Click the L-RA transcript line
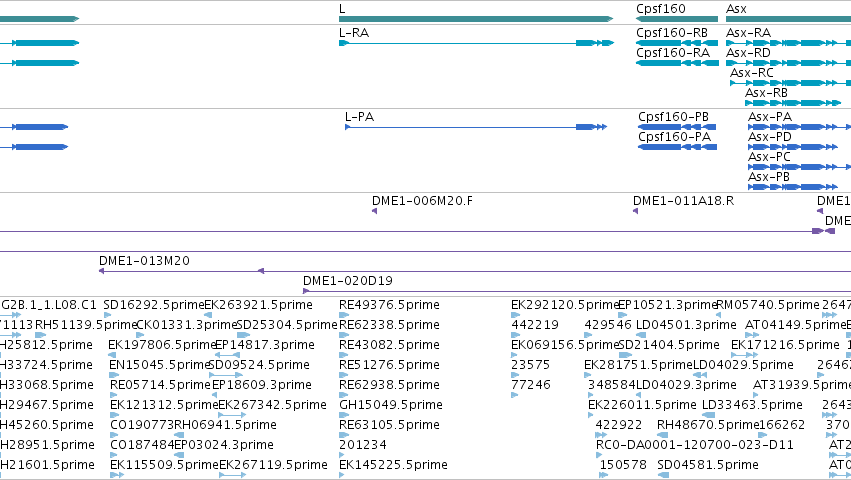The width and height of the screenshot is (851, 480). tap(476, 43)
